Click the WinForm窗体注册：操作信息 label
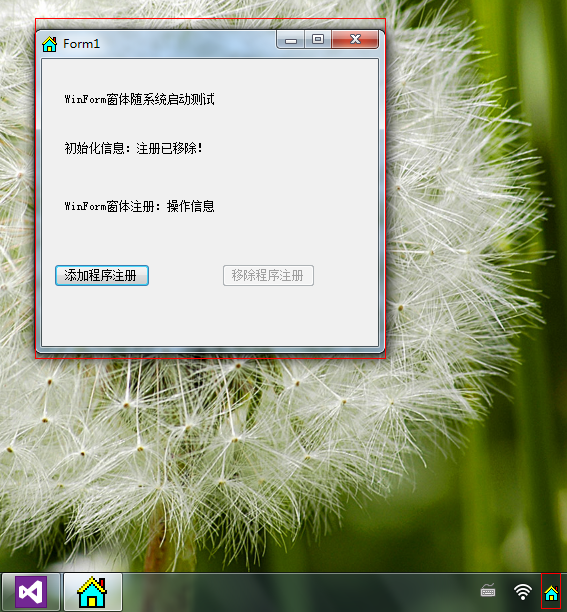This screenshot has height=612, width=567. coord(140,206)
